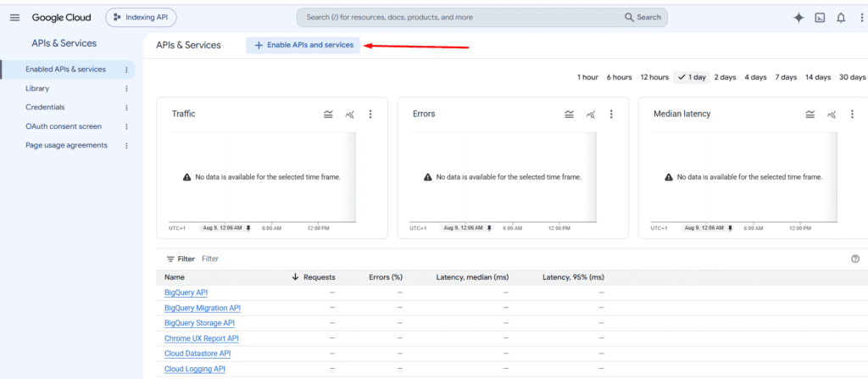Select Enabled APIs & services in sidebar

65,70
